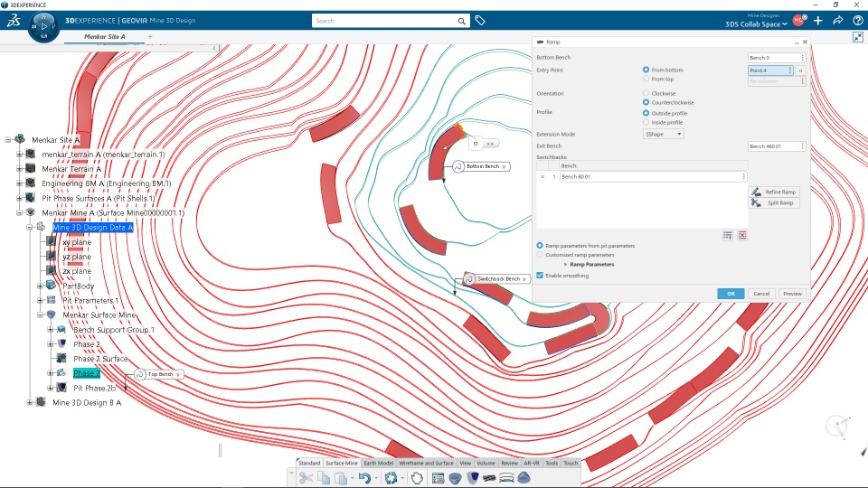Collapse the Menkar Site A tree node
This screenshot has height=488, width=868.
tap(8, 140)
